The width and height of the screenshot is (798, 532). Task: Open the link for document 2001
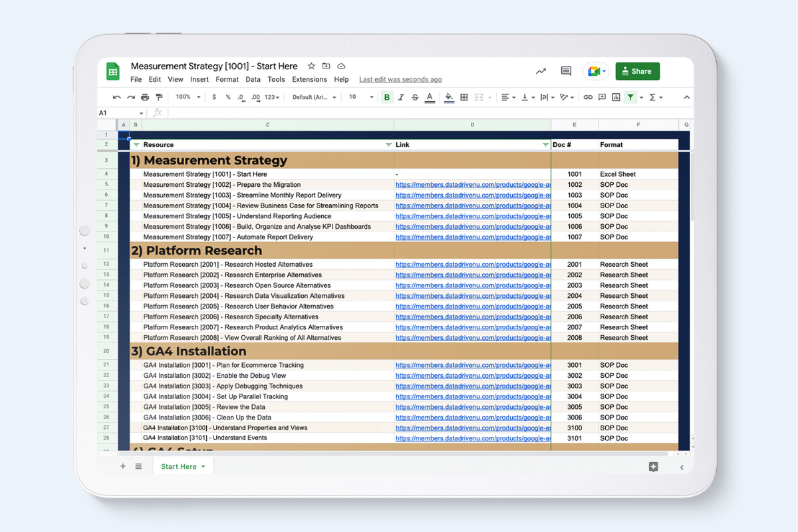coord(472,265)
